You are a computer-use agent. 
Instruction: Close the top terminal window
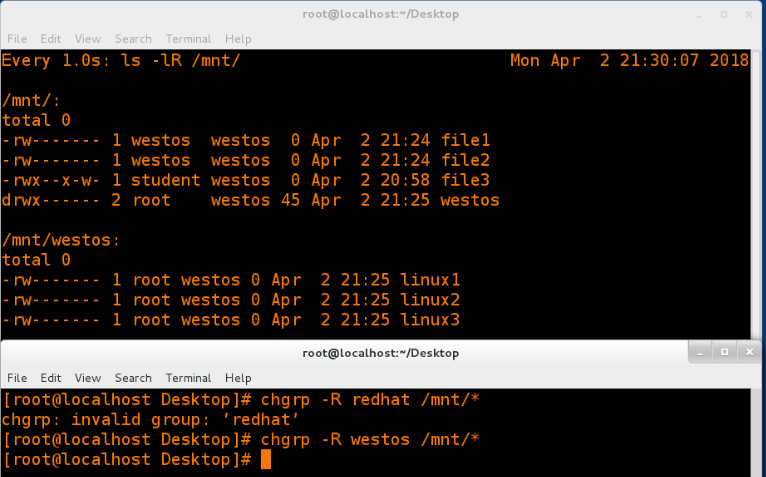748,15
